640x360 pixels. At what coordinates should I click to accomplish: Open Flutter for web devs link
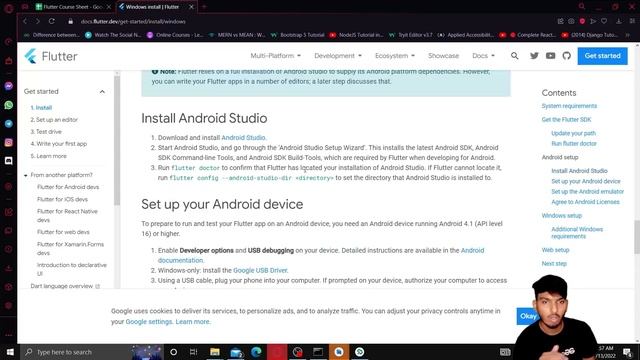click(63, 232)
